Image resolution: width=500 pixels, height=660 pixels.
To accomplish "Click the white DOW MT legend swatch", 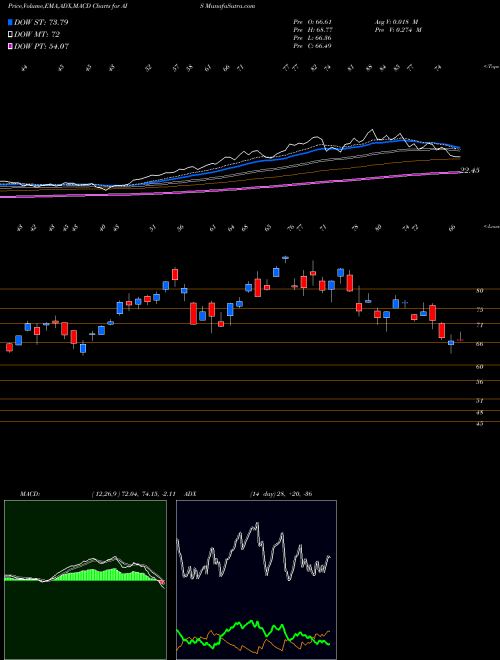I will click(x=10, y=35).
